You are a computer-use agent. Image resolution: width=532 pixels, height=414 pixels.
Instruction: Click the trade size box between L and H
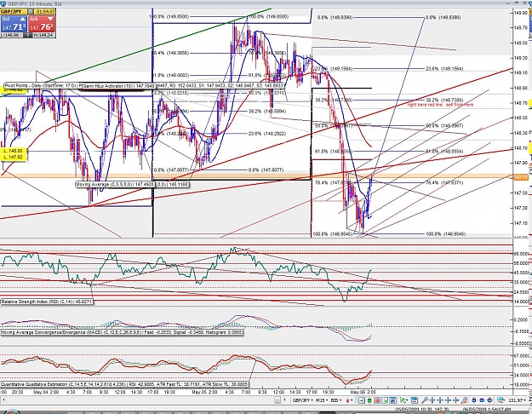pos(28,35)
